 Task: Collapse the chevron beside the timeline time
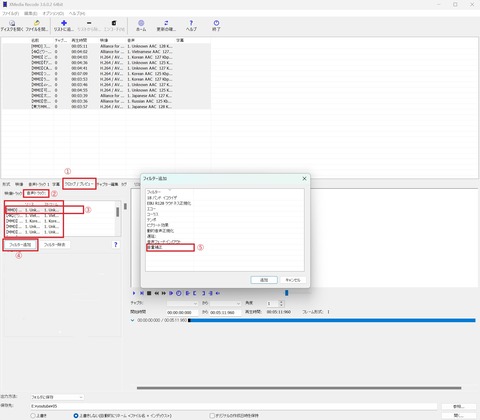132,320
